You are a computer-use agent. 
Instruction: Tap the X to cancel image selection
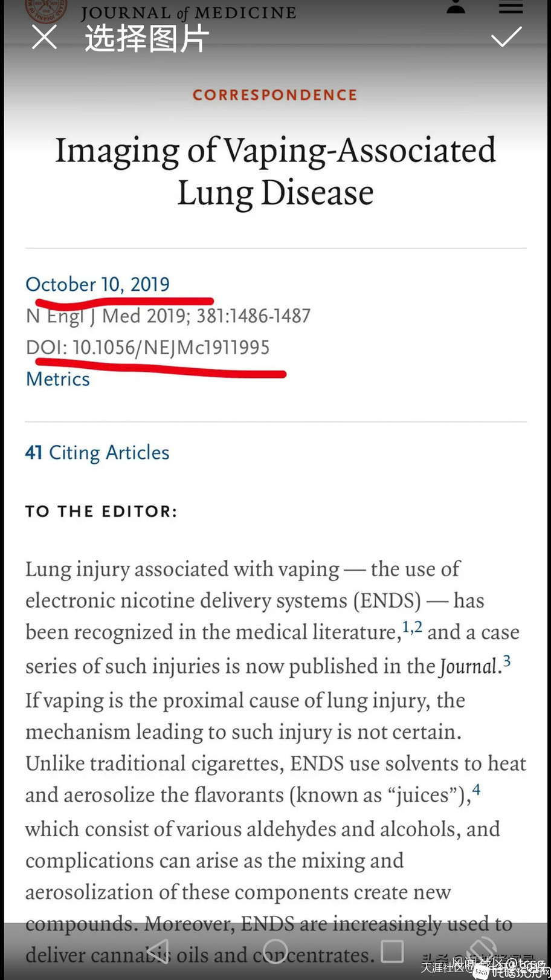click(44, 37)
